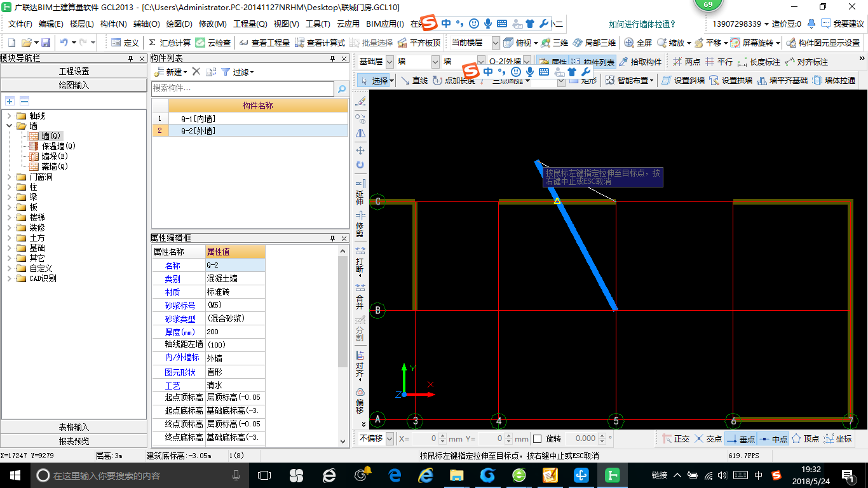Show drawing with 全屏 full screen
868x488 pixels.
(638, 43)
